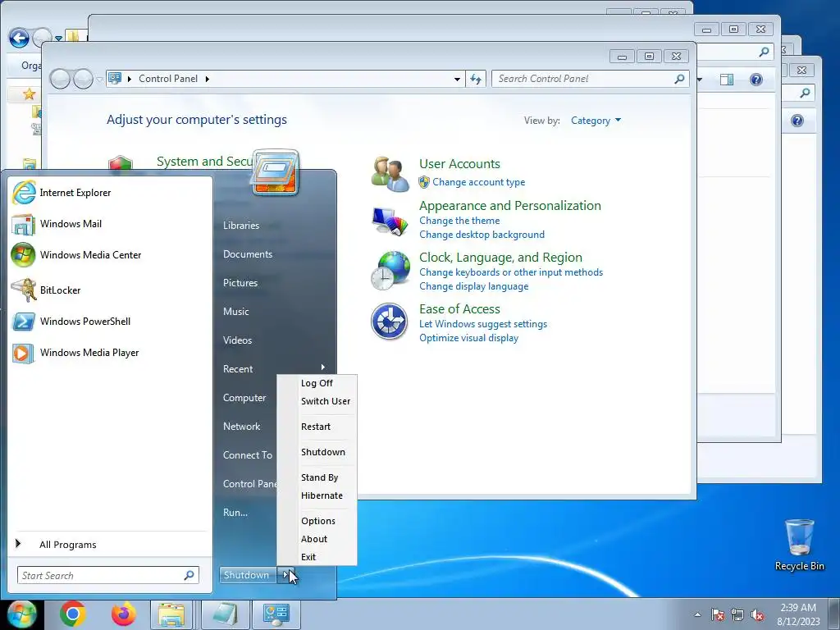This screenshot has height=630, width=840.
Task: Click the Start Search magnifier icon
Action: pyautogui.click(x=189, y=575)
